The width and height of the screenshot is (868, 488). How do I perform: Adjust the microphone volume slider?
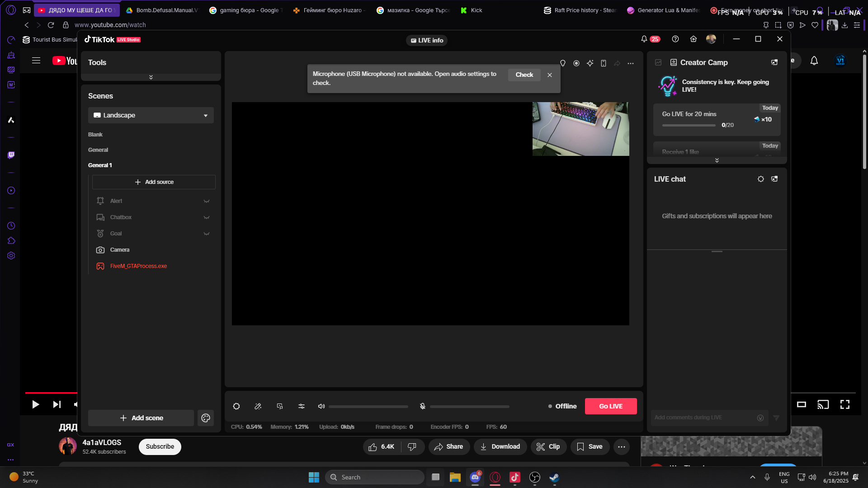coord(470,407)
